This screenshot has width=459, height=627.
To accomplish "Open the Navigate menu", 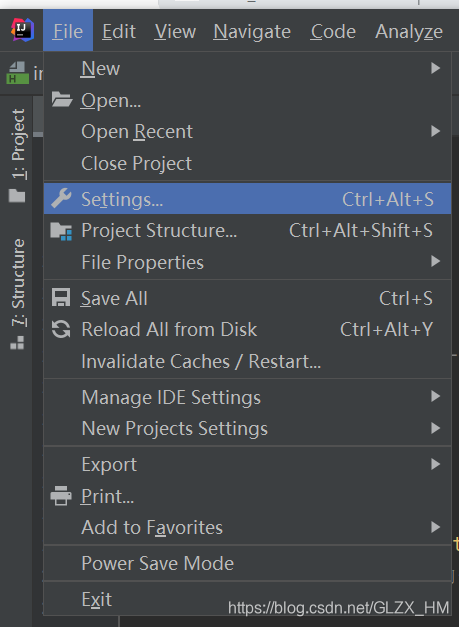I will click(252, 31).
